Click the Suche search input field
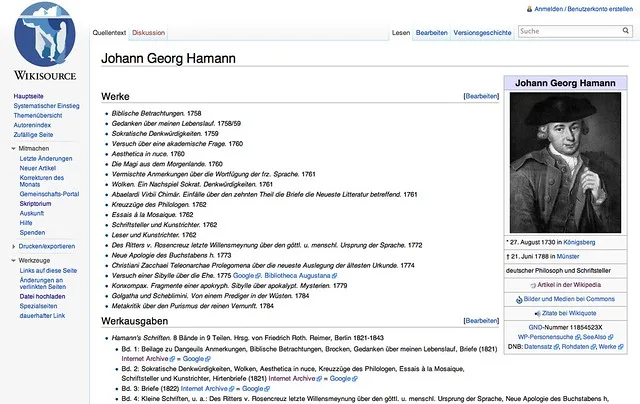 565,32
